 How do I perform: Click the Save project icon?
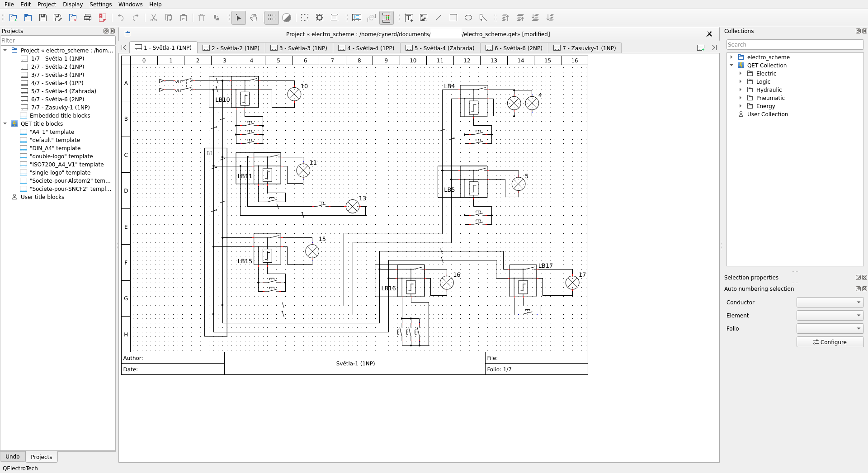coord(43,18)
